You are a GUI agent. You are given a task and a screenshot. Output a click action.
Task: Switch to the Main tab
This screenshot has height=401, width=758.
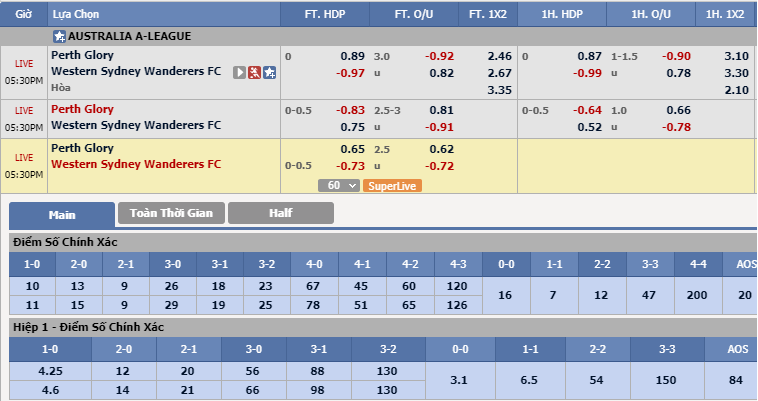[x=62, y=213]
